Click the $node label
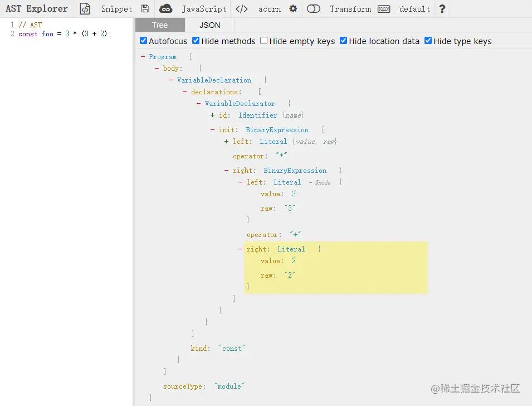The image size is (532, 406). 323,182
